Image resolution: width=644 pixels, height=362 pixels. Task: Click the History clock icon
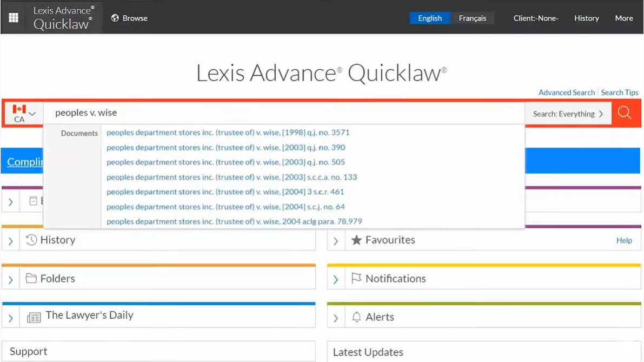click(x=31, y=240)
